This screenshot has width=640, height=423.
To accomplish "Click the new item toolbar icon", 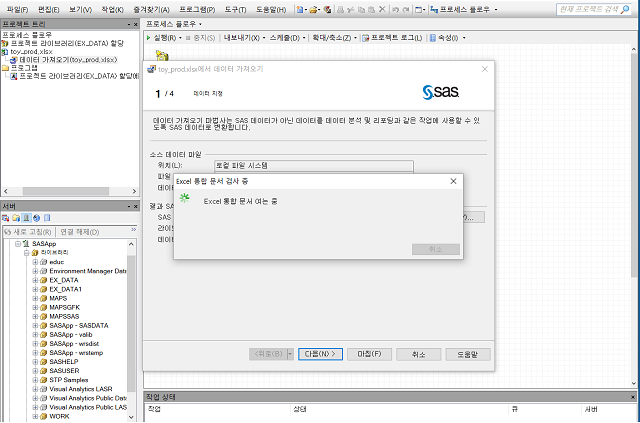I will (300, 9).
